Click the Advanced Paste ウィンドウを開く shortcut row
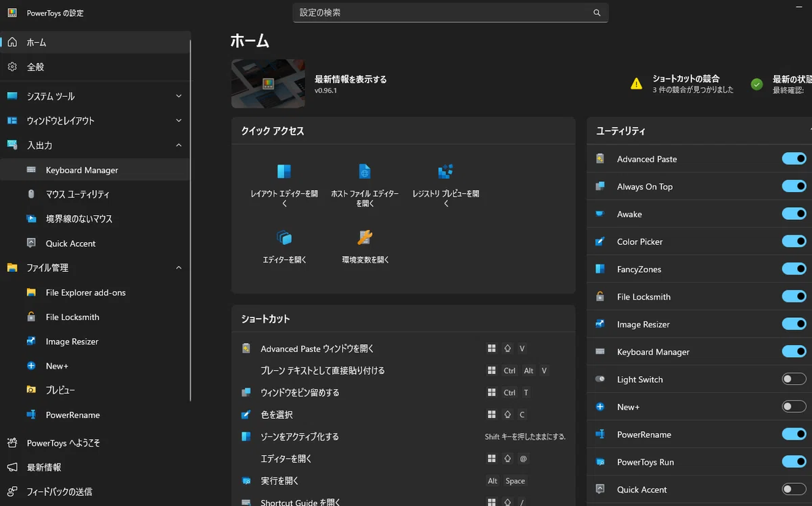The height and width of the screenshot is (506, 812). click(x=403, y=349)
